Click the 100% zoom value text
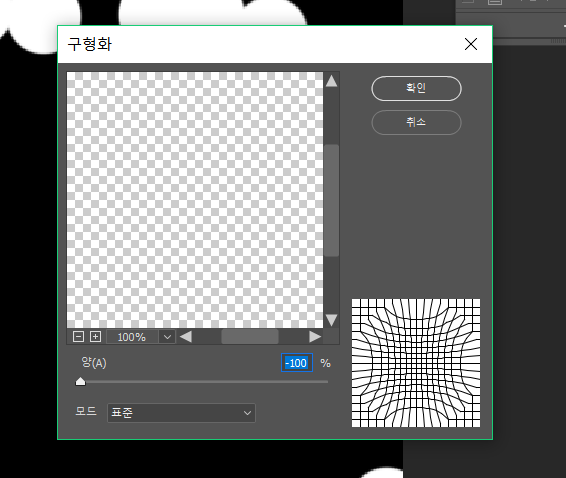This screenshot has width=566, height=478. [x=131, y=337]
